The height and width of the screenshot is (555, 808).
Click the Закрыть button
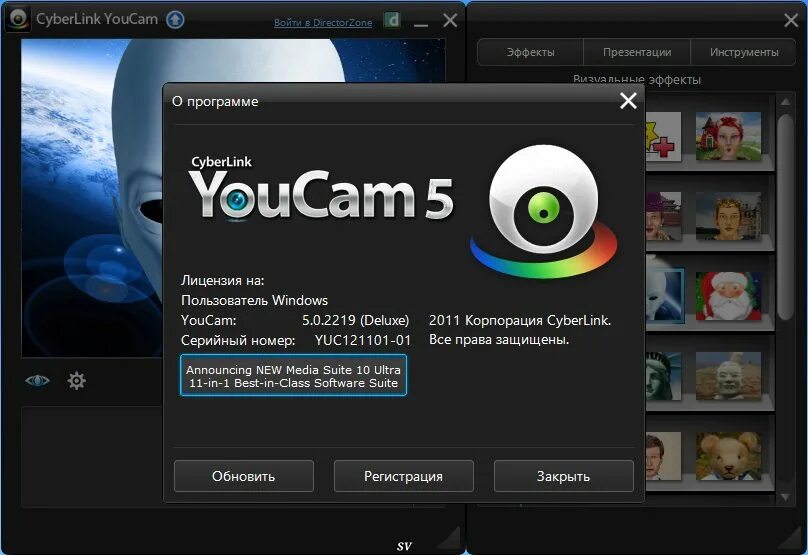563,476
